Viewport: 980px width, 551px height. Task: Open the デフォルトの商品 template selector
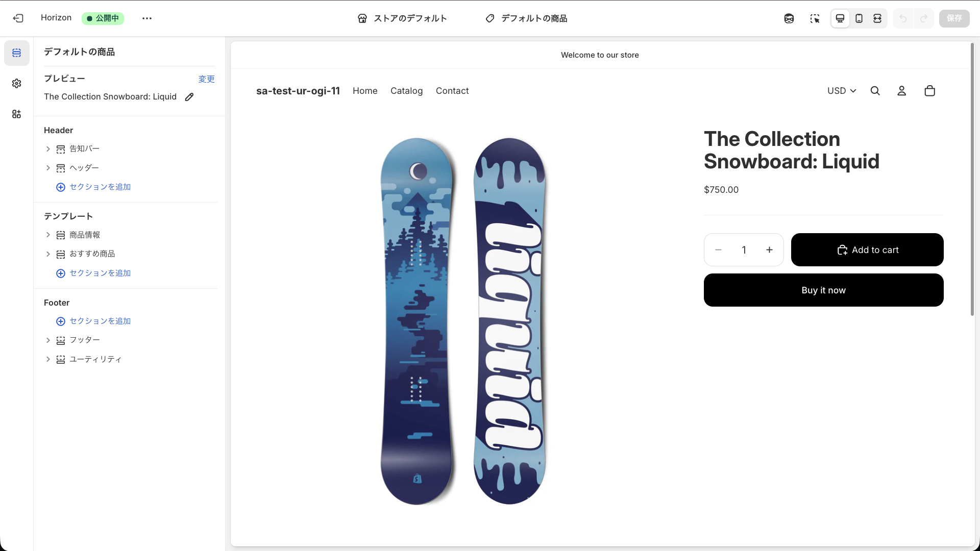[526, 18]
